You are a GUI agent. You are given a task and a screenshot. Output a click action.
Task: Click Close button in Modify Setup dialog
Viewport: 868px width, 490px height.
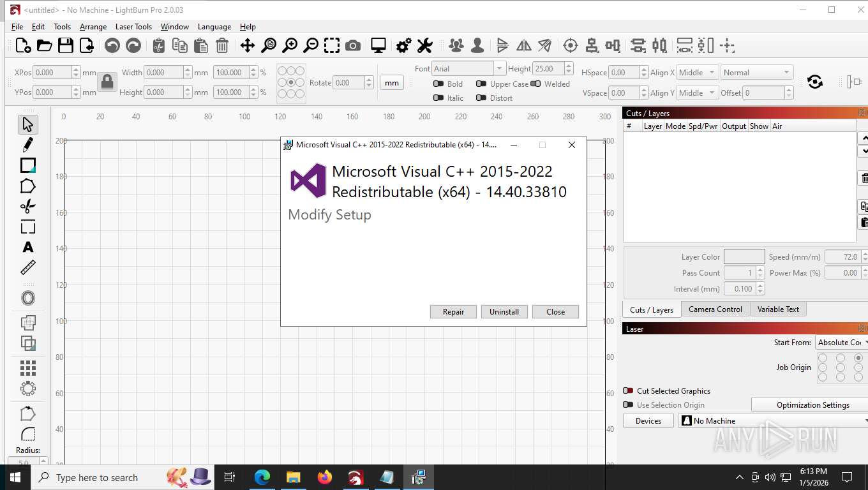[555, 311]
